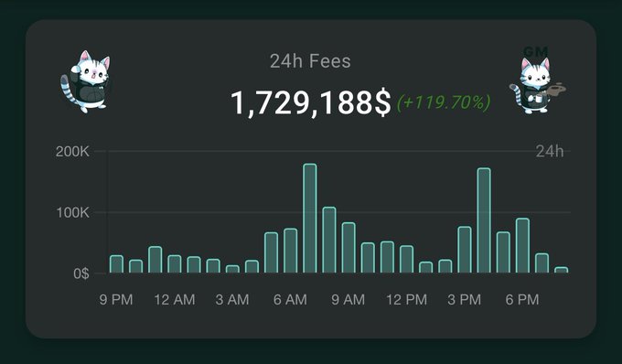Click the 0$ axis label
The height and width of the screenshot is (364, 622).
pos(81,273)
